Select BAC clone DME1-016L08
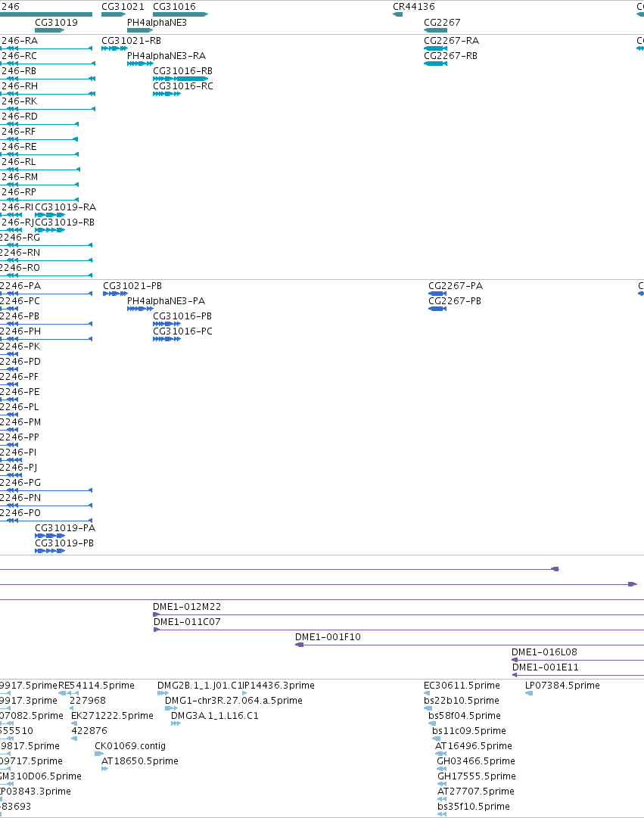The width and height of the screenshot is (644, 818). click(x=544, y=652)
